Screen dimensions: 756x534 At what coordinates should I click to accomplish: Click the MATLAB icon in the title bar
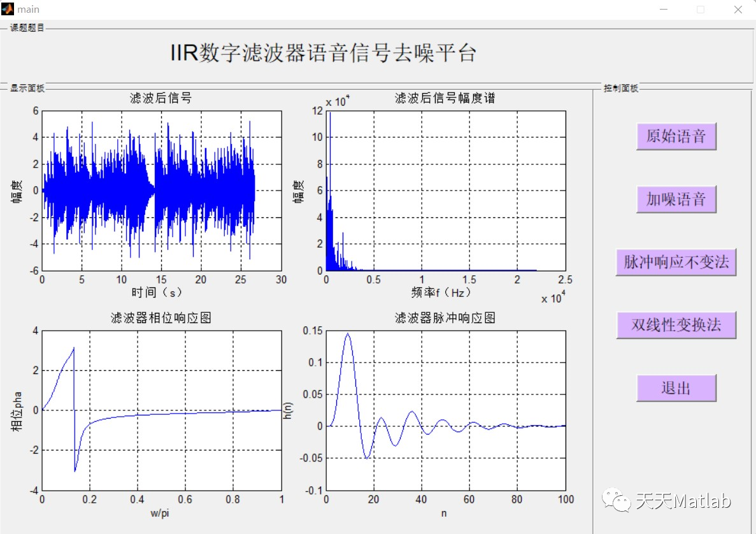tap(8, 9)
